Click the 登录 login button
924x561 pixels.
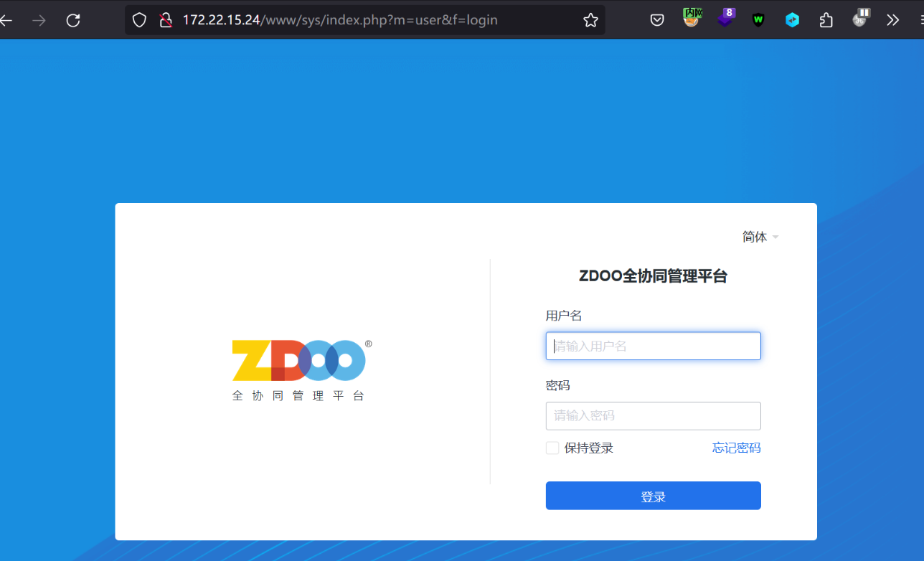(653, 496)
